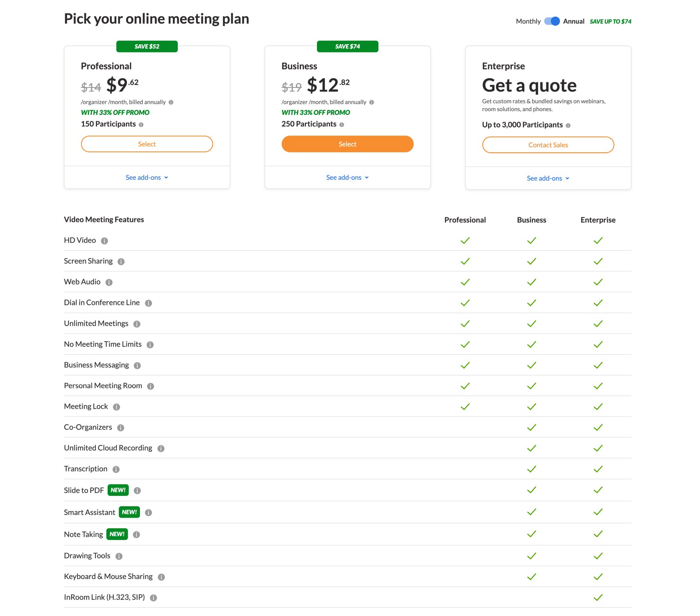This screenshot has height=616, width=700.
Task: Click the Contact Sales button
Action: (x=548, y=145)
